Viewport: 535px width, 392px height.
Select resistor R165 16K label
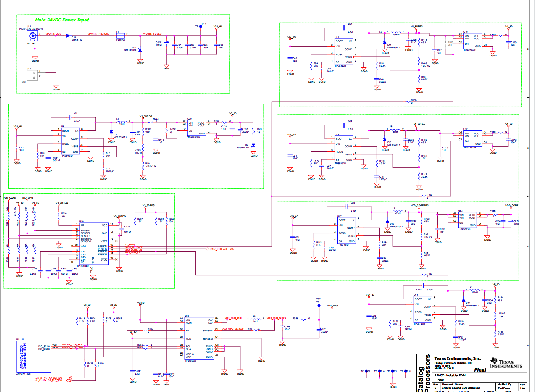click(x=501, y=315)
